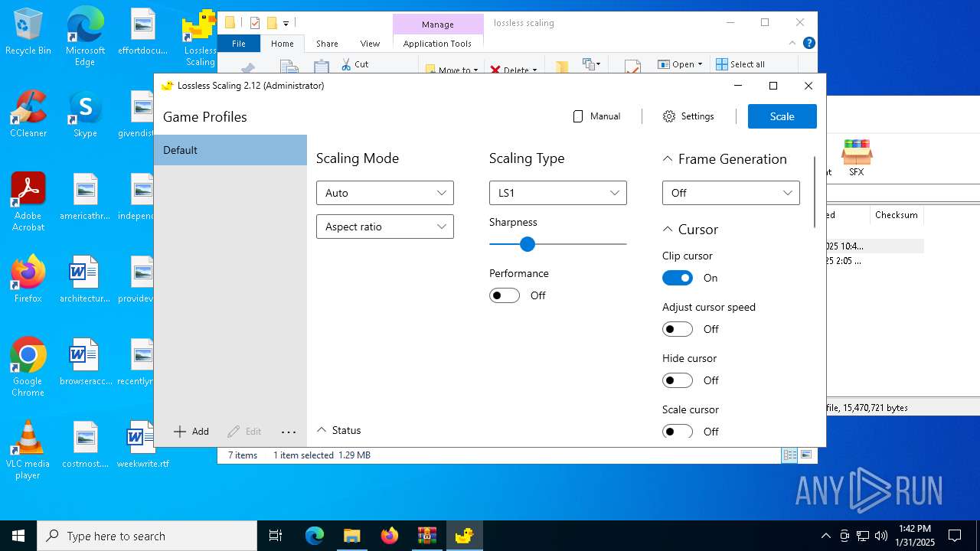Show hidden tray icons chevron

[825, 536]
